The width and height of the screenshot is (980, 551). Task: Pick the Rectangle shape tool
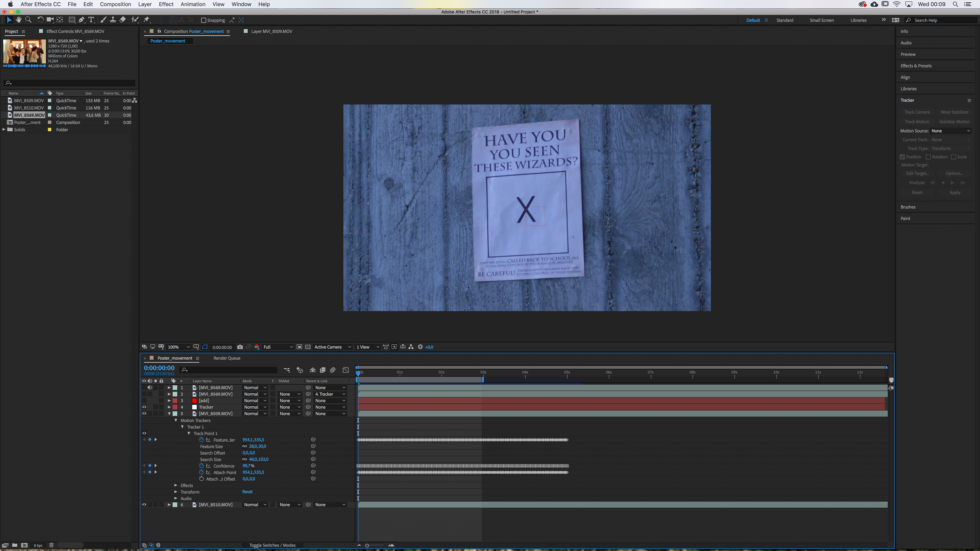[71, 20]
